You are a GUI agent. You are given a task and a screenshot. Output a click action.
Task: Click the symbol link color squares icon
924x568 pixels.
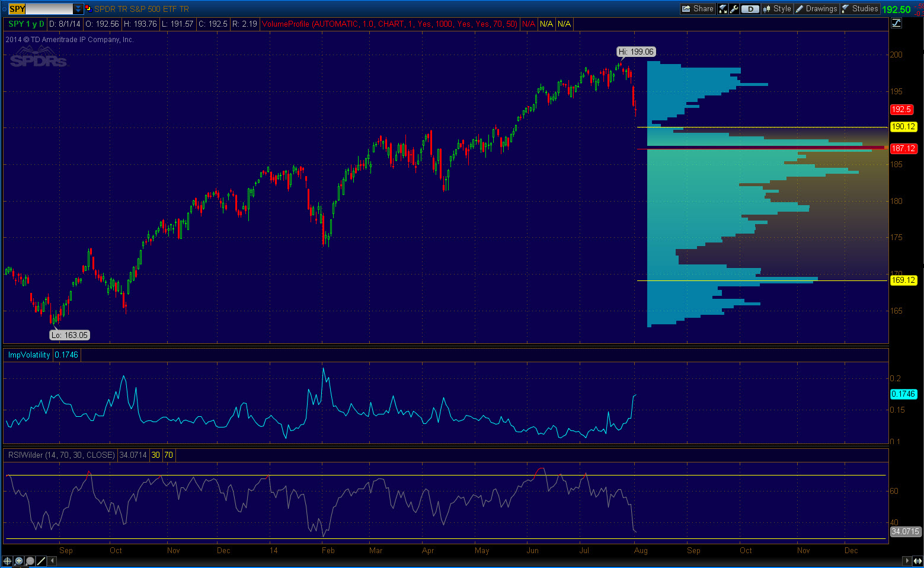point(88,9)
